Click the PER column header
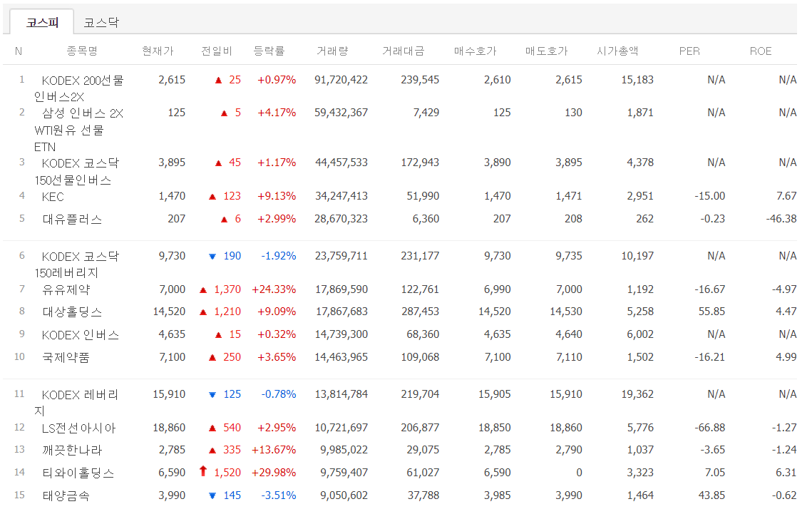Viewport: 812px width, 514px height. click(x=689, y=51)
